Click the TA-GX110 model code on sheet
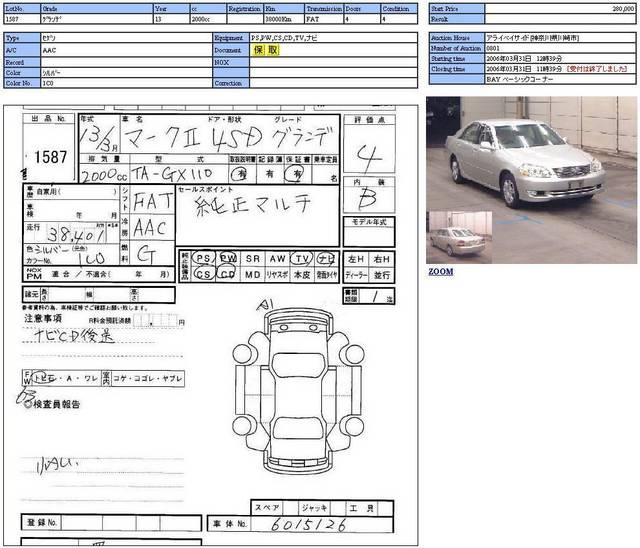This screenshot has width=640, height=548. point(172,174)
